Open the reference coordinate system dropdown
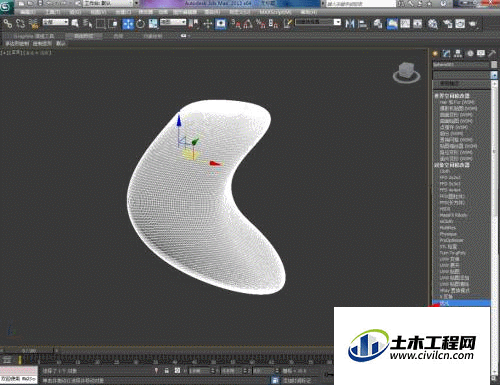Viewport: 500px width, 385px height. coord(173,22)
